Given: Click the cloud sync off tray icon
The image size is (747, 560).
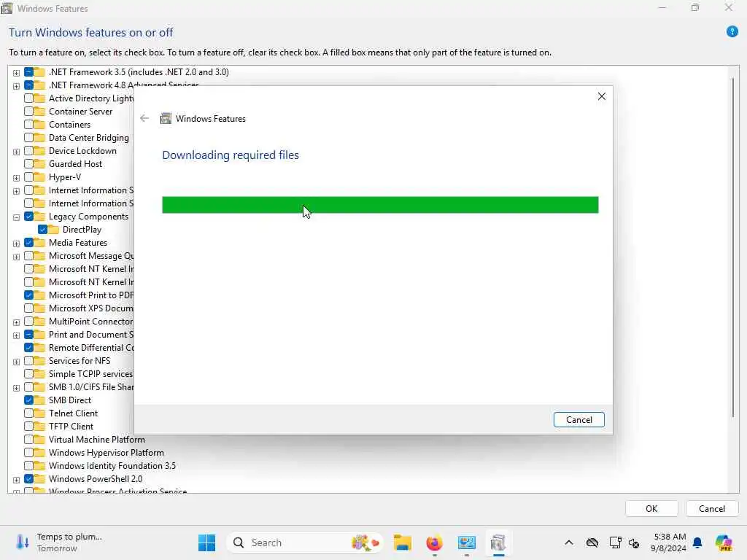Looking at the screenshot, I should pyautogui.click(x=592, y=542).
